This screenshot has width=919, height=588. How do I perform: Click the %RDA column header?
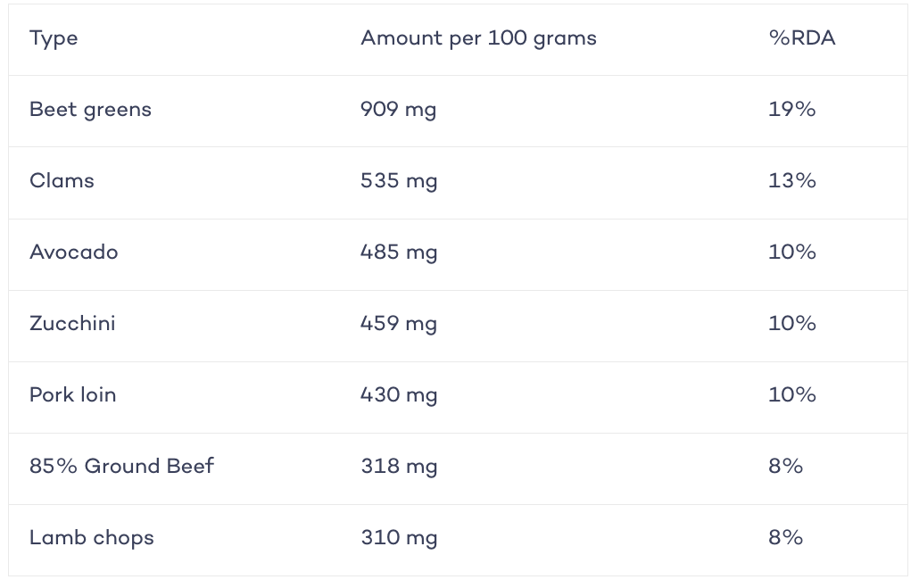coord(802,38)
